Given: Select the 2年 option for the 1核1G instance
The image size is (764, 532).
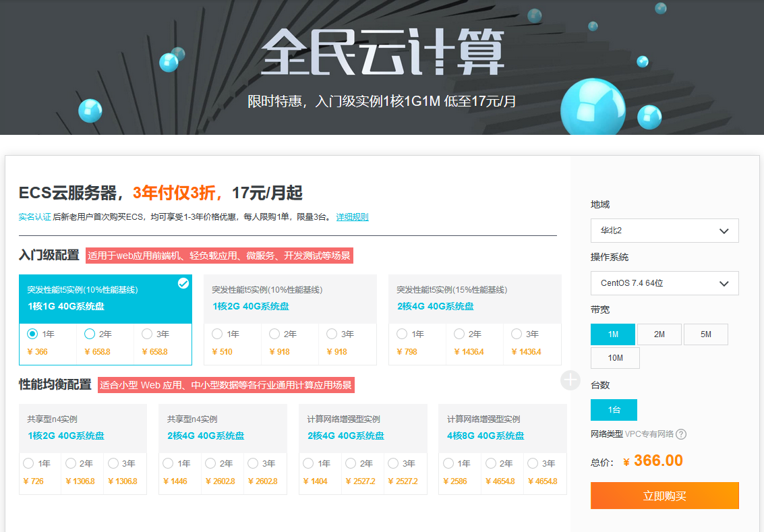Looking at the screenshot, I should 88,333.
